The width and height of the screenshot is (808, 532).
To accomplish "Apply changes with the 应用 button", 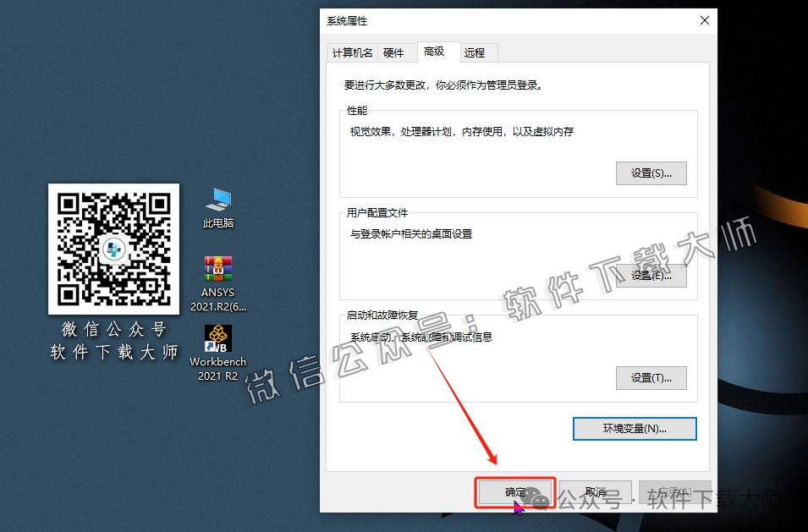I will tap(674, 491).
